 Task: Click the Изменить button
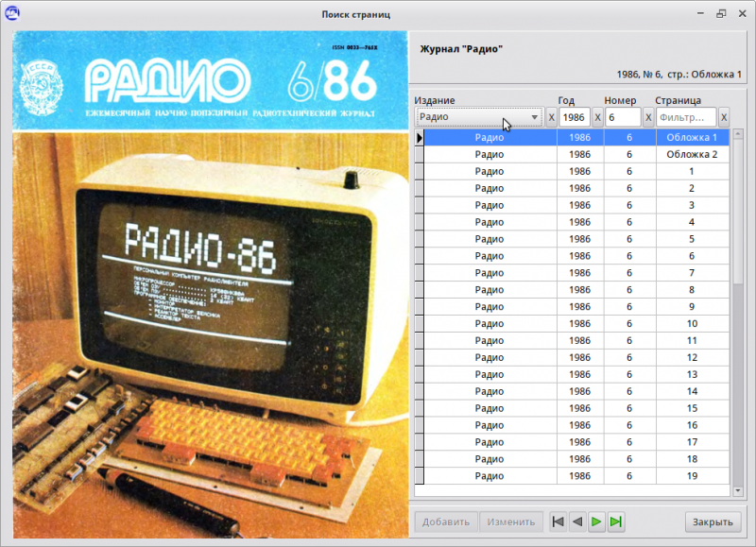click(510, 521)
